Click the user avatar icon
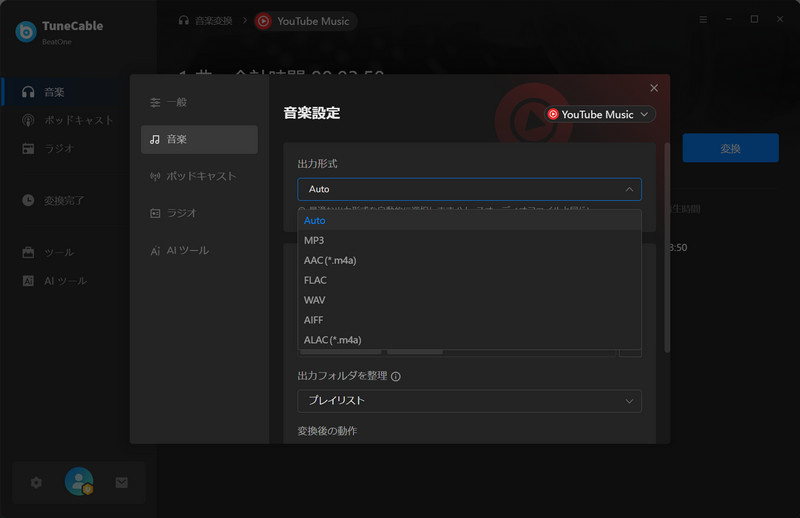 click(x=79, y=482)
